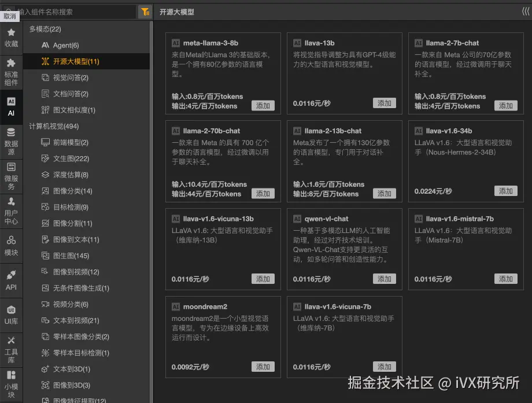Open the 小模块 sidebar tab
Viewport: 532px width, 403px height.
point(11,384)
